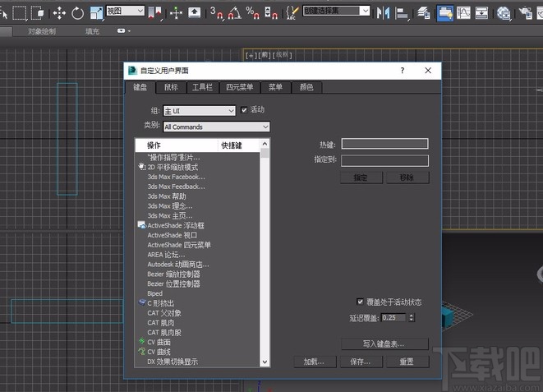The image size is (543, 392).
Task: Click the viewport [+] label menu
Action: click(x=250, y=55)
